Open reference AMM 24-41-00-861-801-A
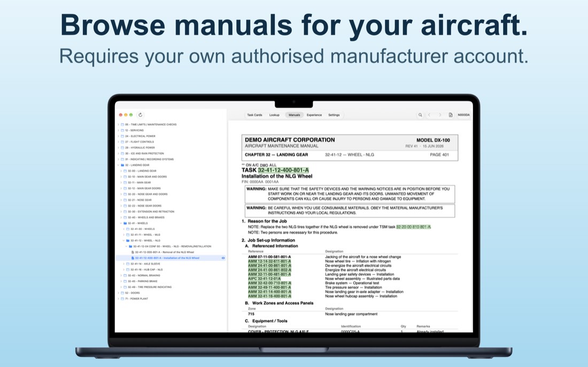The image size is (588, 367). (x=269, y=266)
